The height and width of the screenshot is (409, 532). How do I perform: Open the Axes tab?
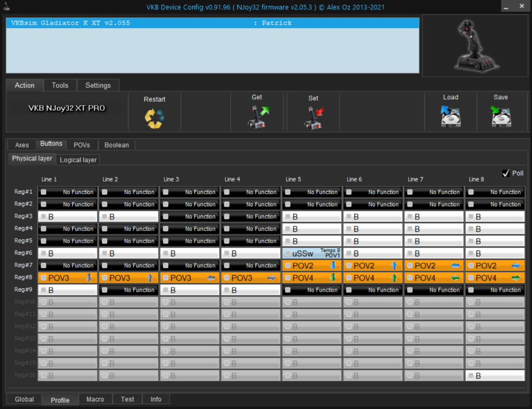coord(22,145)
